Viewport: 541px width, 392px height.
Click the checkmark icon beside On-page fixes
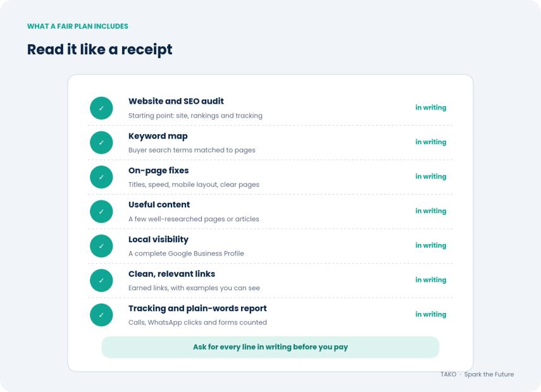pyautogui.click(x=101, y=177)
